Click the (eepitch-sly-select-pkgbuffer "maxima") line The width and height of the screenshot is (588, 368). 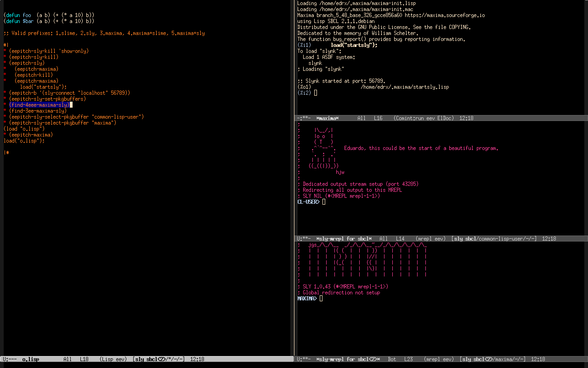pyautogui.click(x=62, y=123)
